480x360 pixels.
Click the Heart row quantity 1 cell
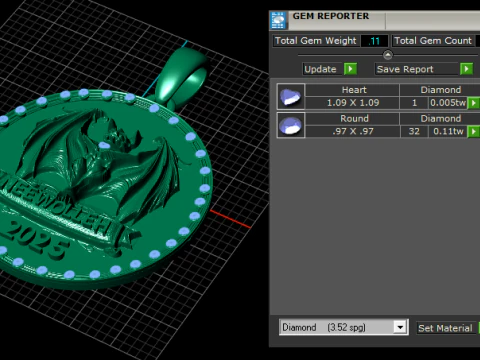[x=414, y=103]
